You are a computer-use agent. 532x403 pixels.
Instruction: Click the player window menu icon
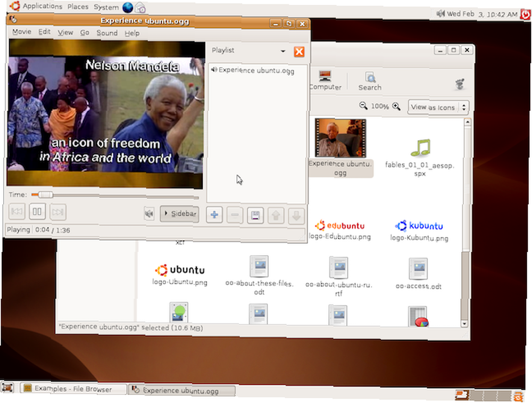[x=13, y=19]
